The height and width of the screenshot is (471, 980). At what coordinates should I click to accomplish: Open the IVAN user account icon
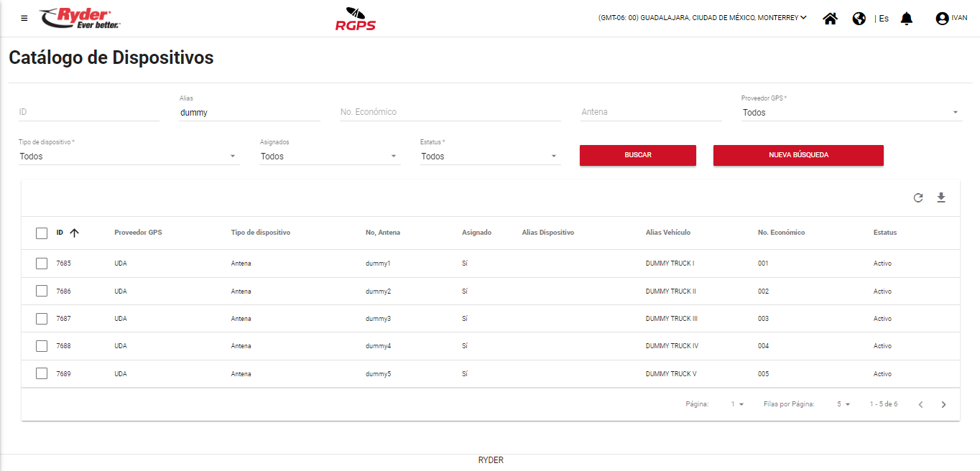942,19
